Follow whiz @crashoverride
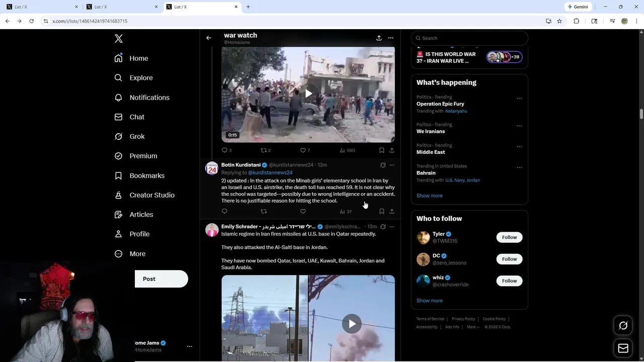 509,281
